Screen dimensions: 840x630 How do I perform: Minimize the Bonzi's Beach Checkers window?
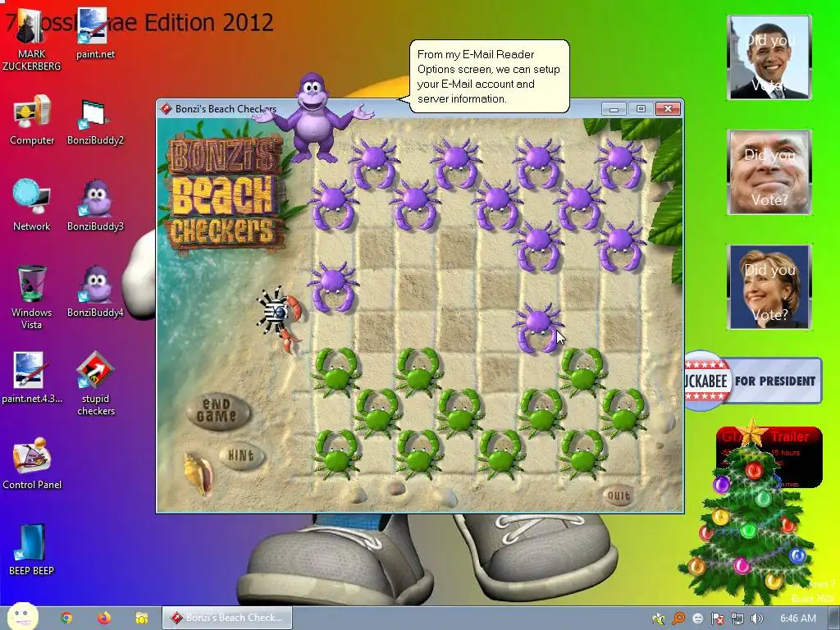[614, 109]
